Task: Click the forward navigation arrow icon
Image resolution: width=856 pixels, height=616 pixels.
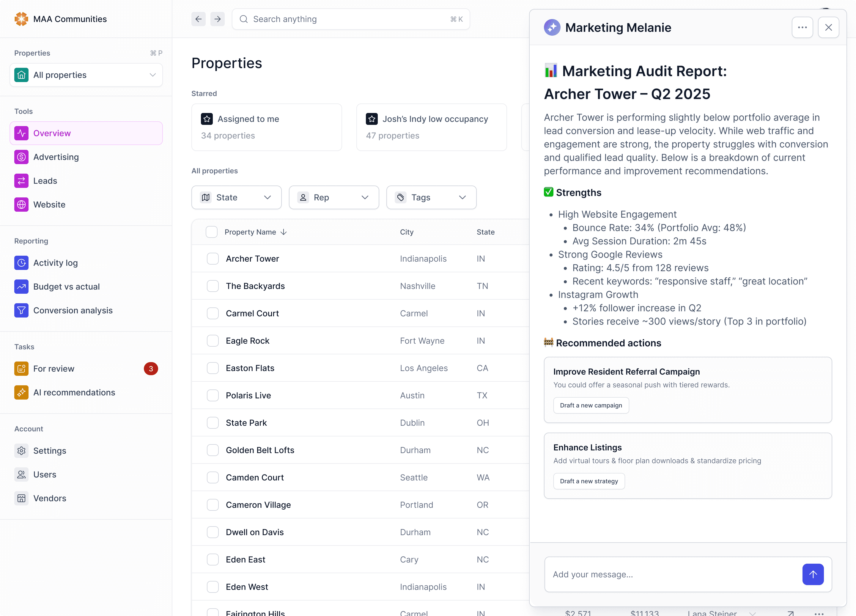Action: 217,19
